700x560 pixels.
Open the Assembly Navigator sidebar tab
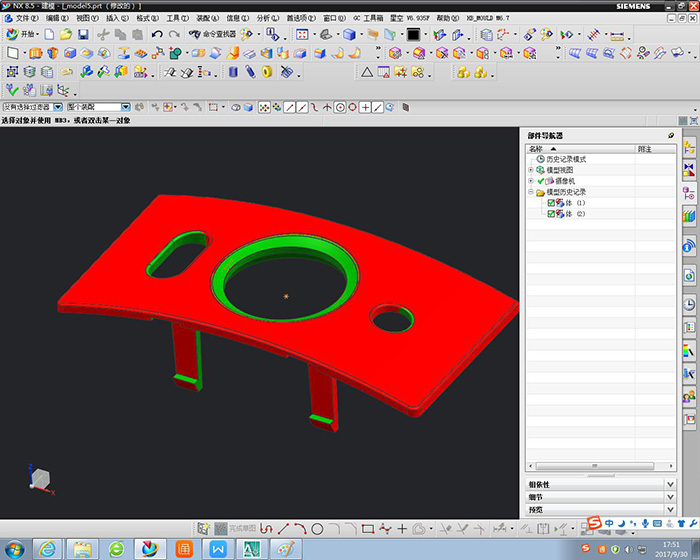pos(689,148)
